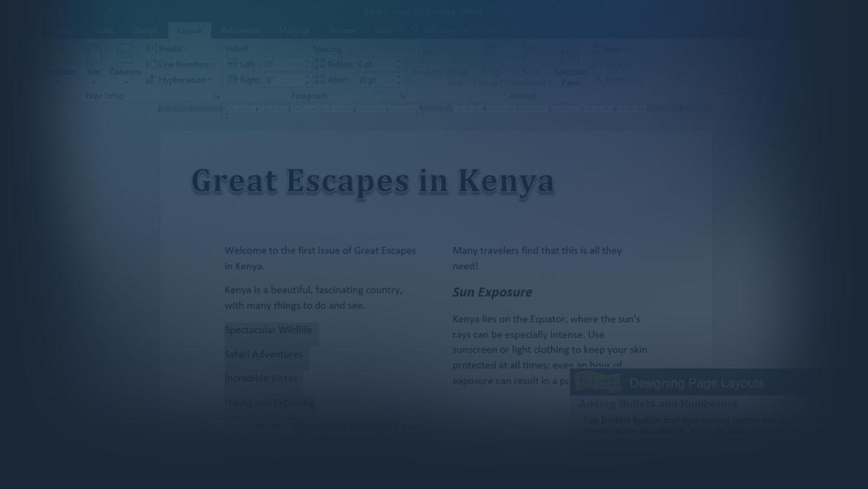Image resolution: width=868 pixels, height=489 pixels.
Task: Click the Sun Exposure heading
Action: 493,292
